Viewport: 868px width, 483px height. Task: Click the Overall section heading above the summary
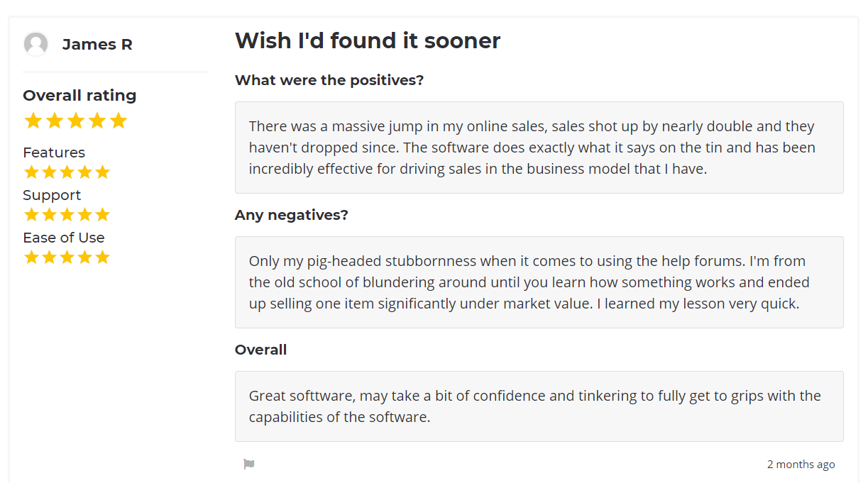point(261,350)
